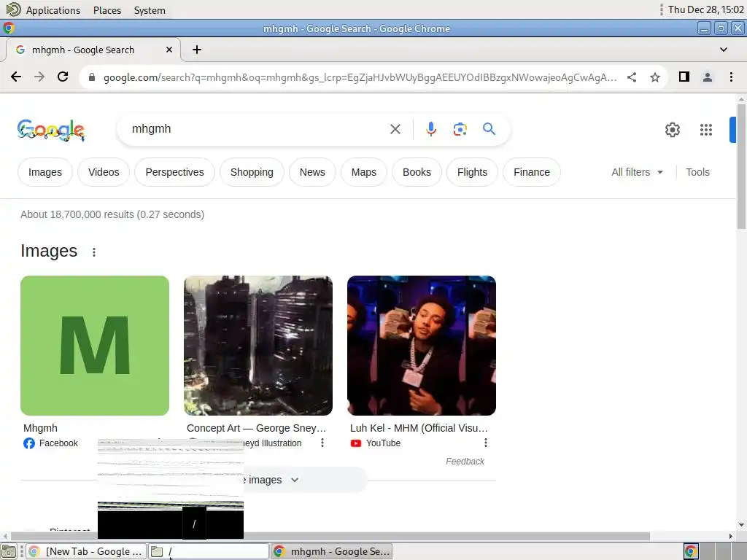
Task: Open a new browser tab
Action: click(197, 50)
